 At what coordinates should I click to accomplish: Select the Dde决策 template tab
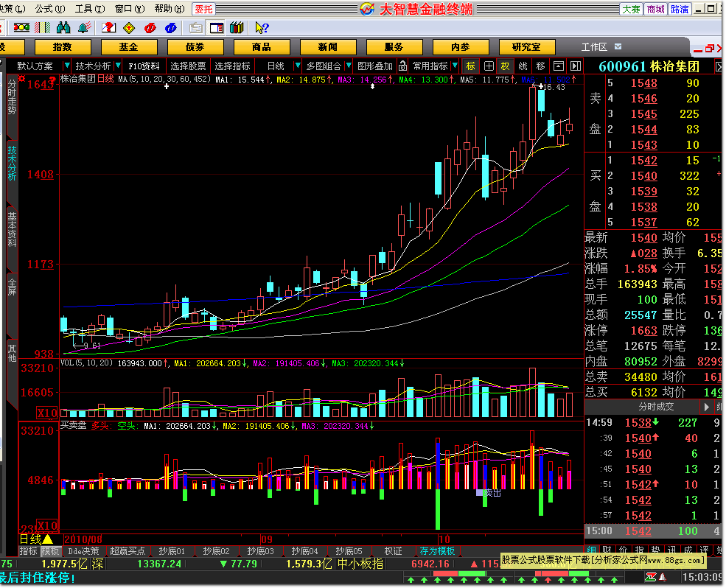84,551
